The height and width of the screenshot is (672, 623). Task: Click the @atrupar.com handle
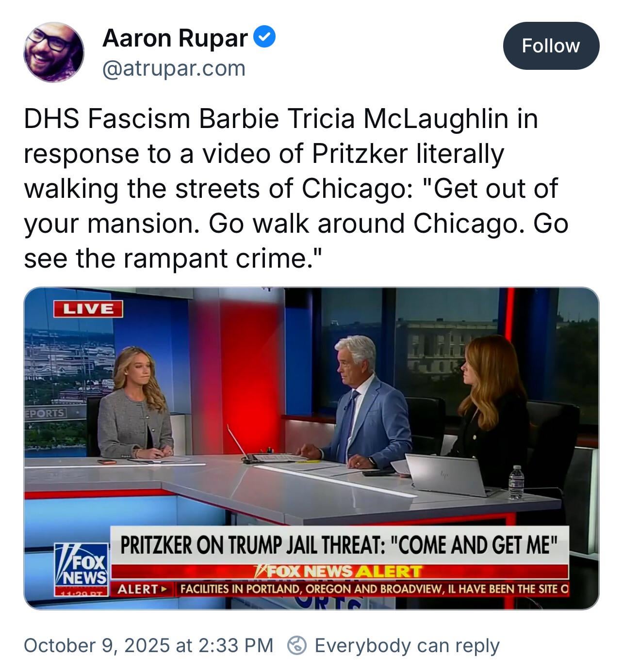coord(174,68)
